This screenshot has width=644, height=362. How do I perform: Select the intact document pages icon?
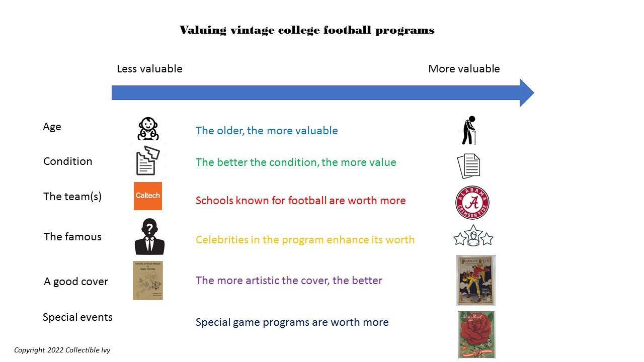(x=468, y=166)
